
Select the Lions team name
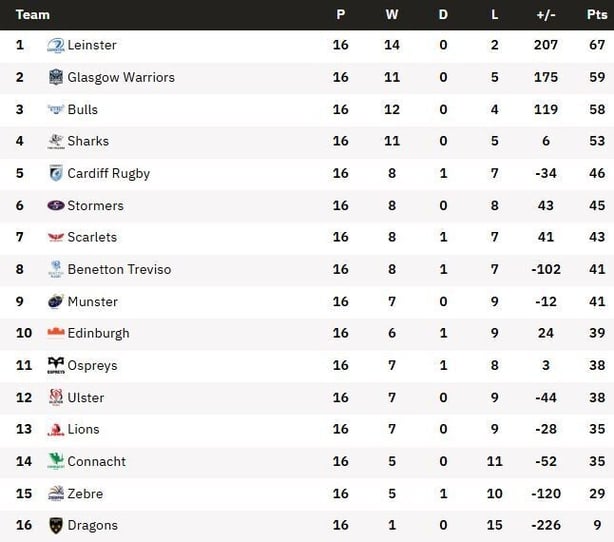84,429
